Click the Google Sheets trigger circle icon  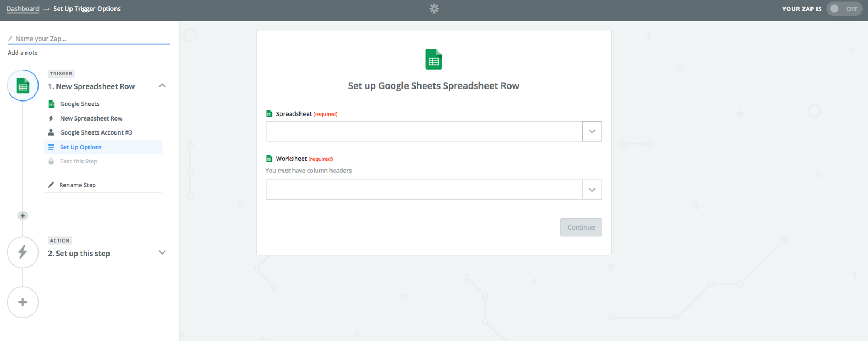point(23,85)
